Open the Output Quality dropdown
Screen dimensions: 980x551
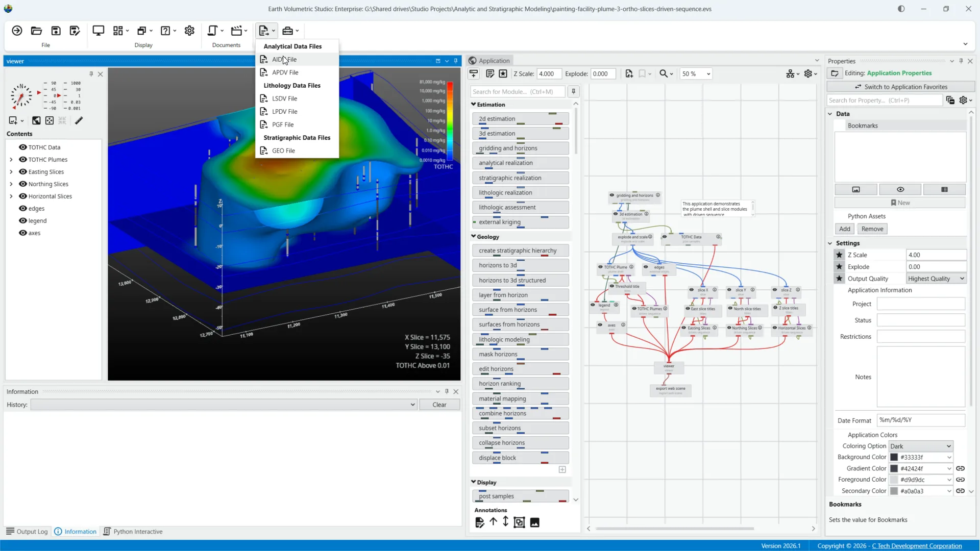pyautogui.click(x=936, y=279)
